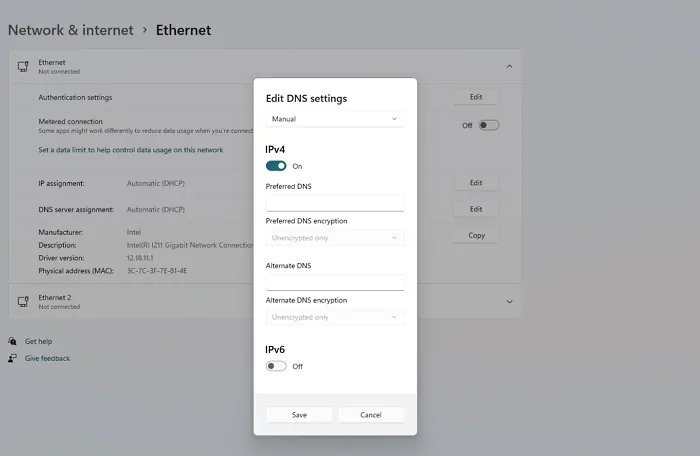The height and width of the screenshot is (456, 700).
Task: Toggle the Metered connection switch
Action: [489, 126]
